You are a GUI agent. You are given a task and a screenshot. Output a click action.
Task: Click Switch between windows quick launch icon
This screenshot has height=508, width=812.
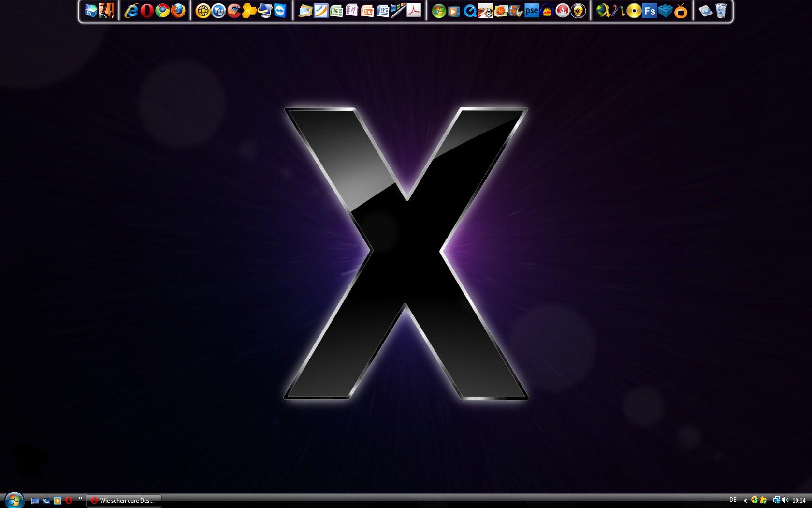pos(46,501)
